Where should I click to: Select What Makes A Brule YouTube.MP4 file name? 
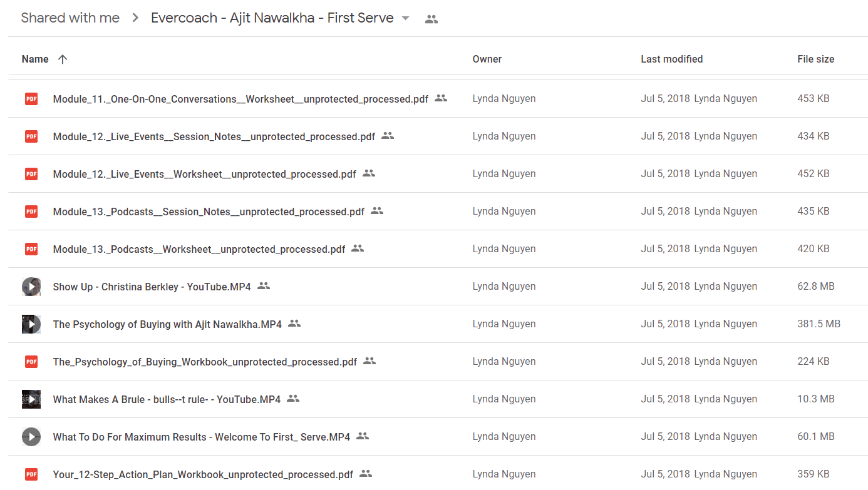tap(167, 399)
